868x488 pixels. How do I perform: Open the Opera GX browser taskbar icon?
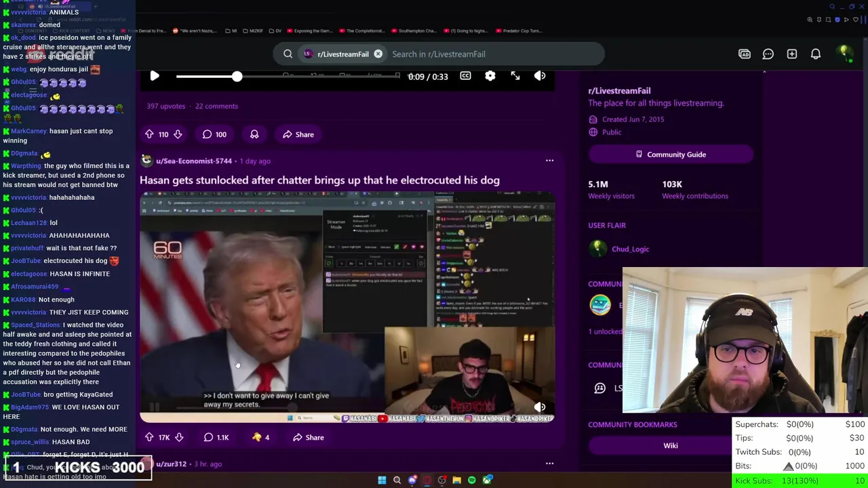(427, 480)
